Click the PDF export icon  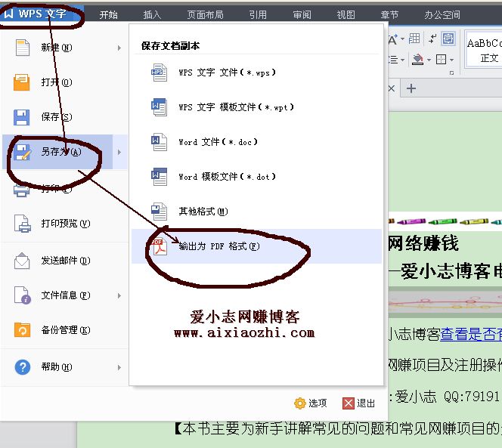coord(159,246)
